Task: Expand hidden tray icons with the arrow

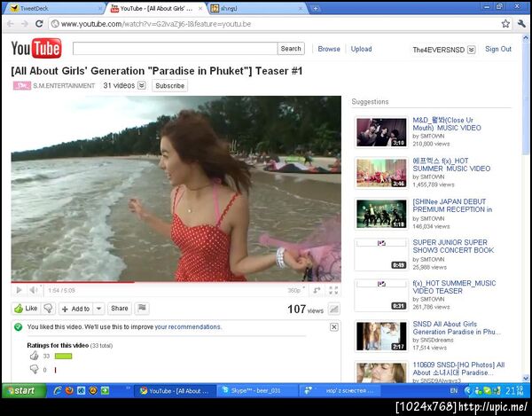Action: click(x=467, y=391)
